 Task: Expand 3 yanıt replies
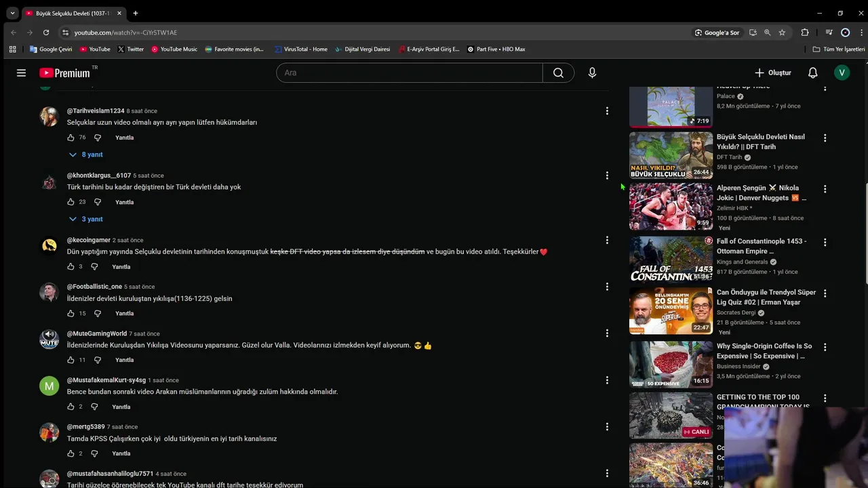pos(86,219)
